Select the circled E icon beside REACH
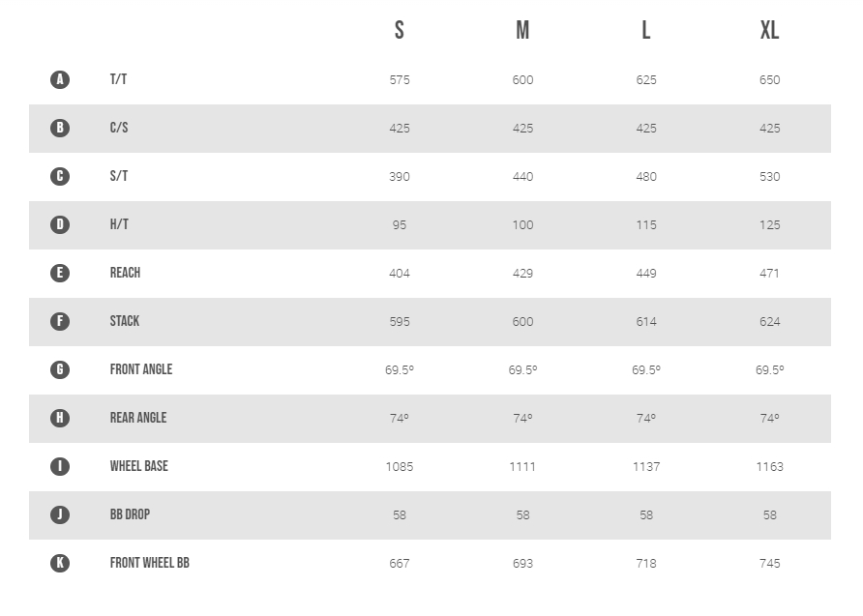This screenshot has width=863, height=616. (60, 274)
